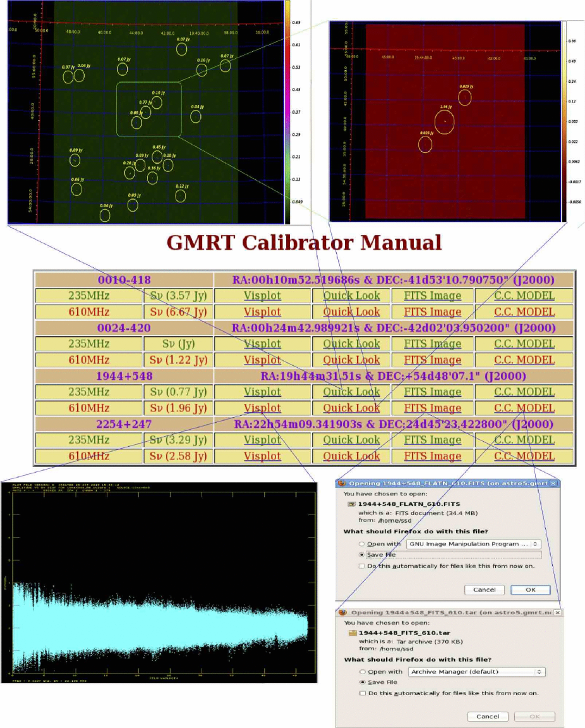Image resolution: width=585 pixels, height=728 pixels.
Task: Open Visplot for 2254+247 235MHz
Action: coord(262,440)
